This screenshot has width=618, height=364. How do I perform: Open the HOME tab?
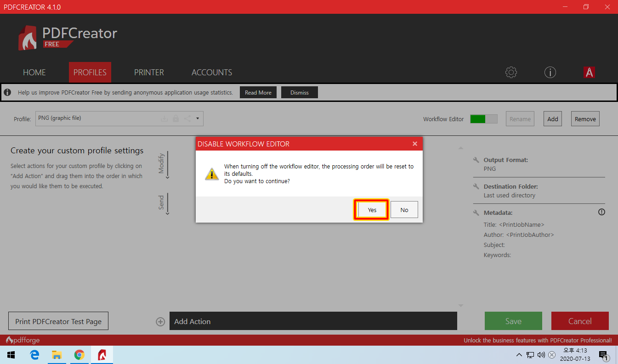[x=34, y=73]
